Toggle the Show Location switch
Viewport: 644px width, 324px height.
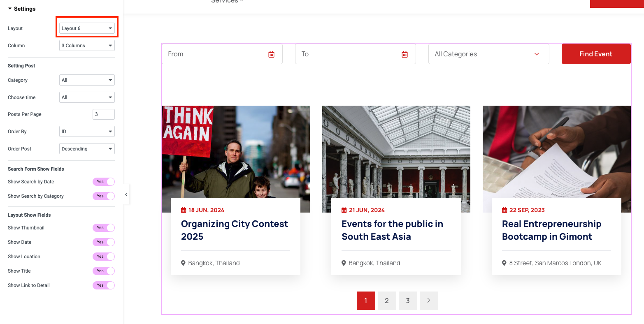coord(103,257)
